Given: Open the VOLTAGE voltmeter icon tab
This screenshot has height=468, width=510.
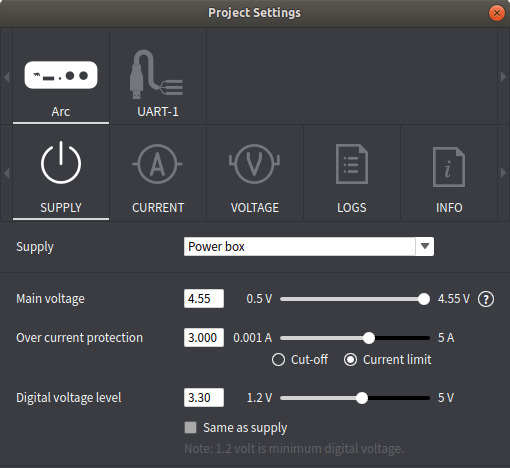Looking at the screenshot, I should coord(254,164).
